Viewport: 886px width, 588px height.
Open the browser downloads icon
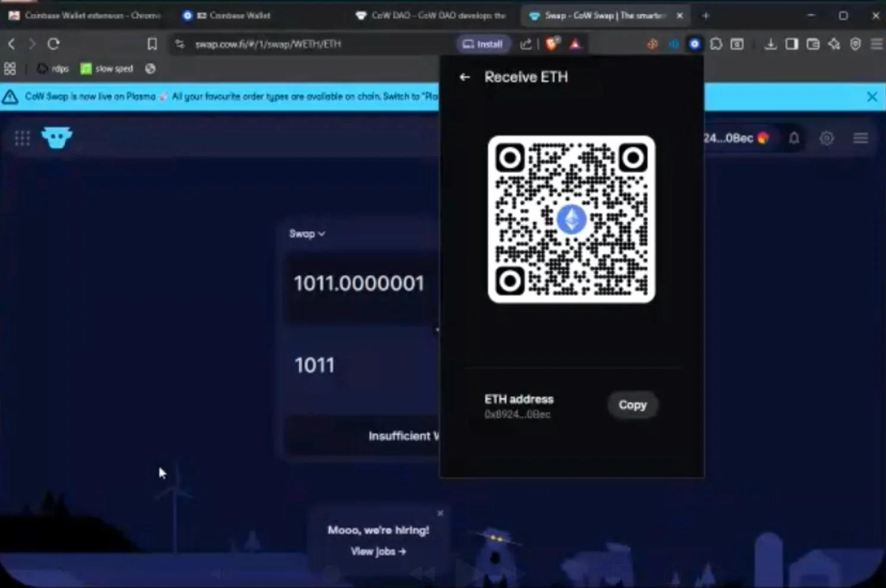pyautogui.click(x=770, y=44)
